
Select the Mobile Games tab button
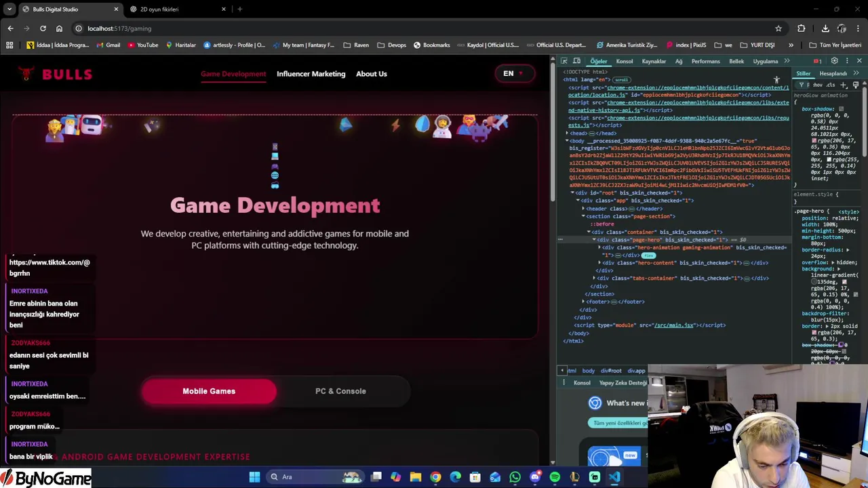(x=209, y=391)
